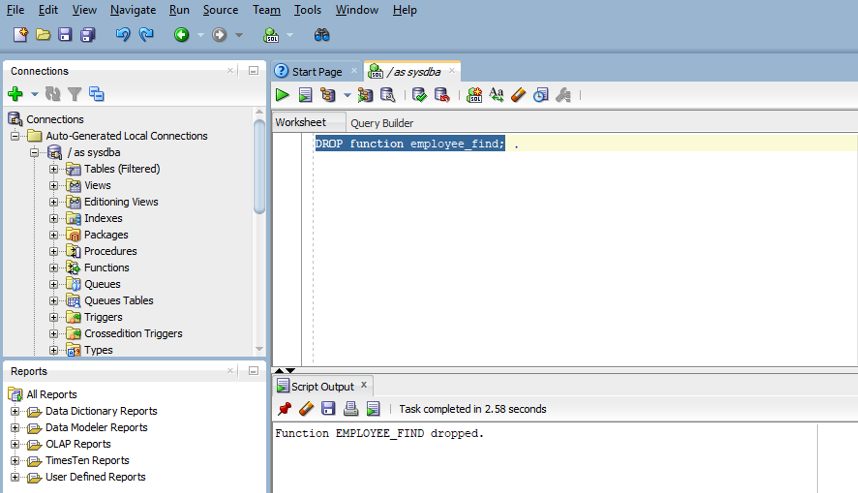The width and height of the screenshot is (858, 493).
Task: Open the File menu
Action: tap(15, 10)
